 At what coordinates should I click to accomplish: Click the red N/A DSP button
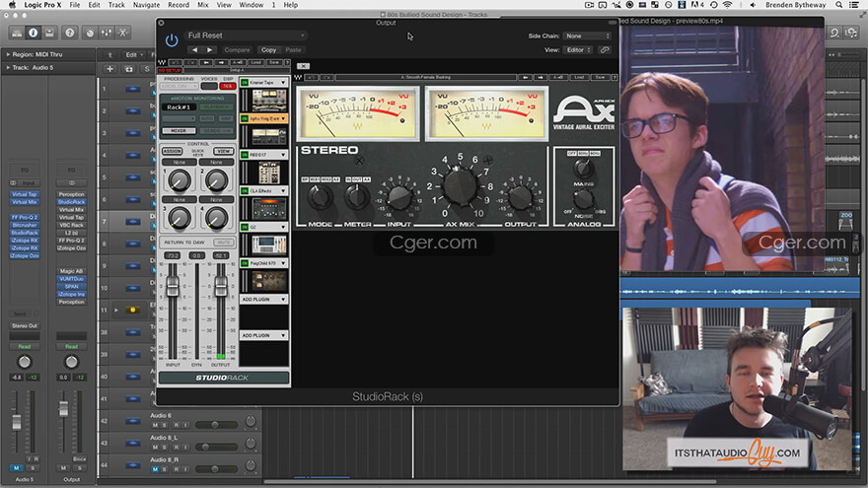[x=228, y=87]
